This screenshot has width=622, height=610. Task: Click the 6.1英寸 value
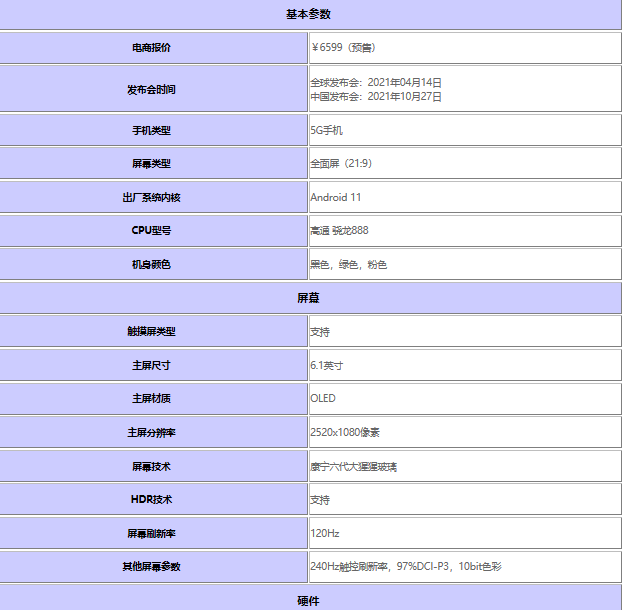coord(326,365)
